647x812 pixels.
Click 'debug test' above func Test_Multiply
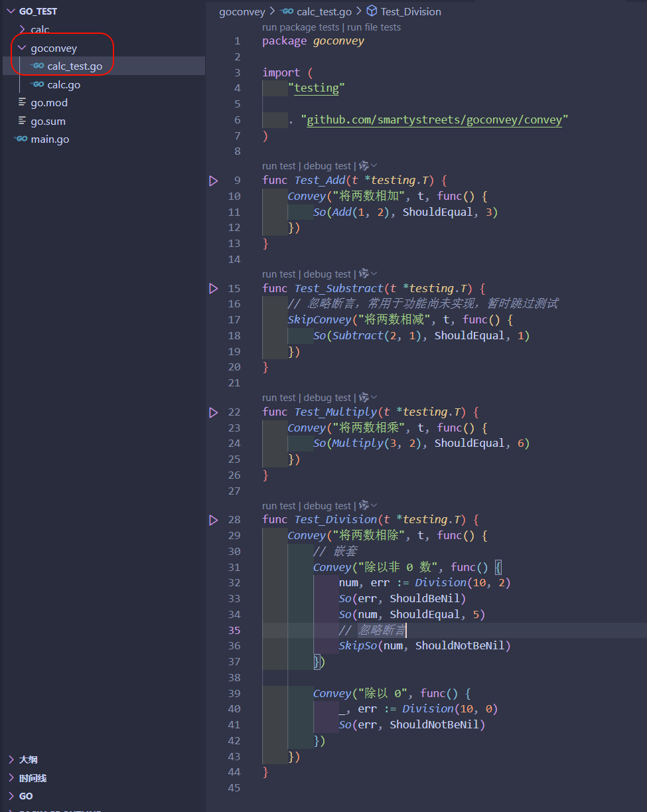327,398
